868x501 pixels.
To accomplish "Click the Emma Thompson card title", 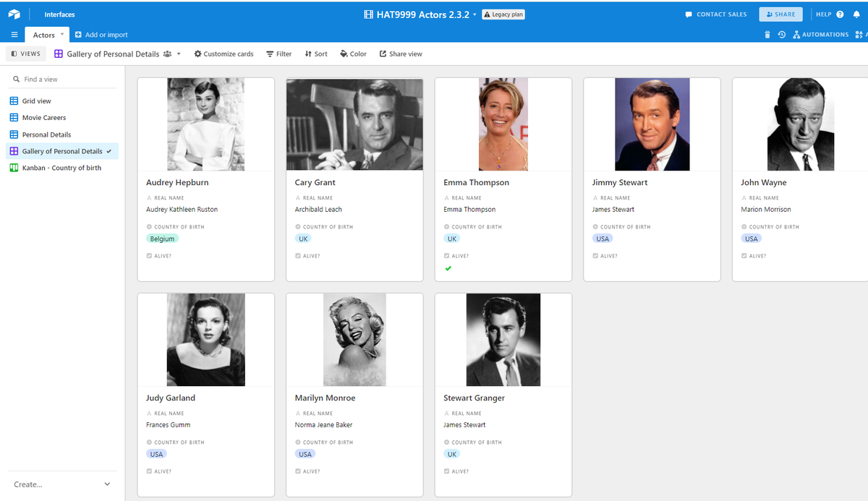I will (476, 182).
